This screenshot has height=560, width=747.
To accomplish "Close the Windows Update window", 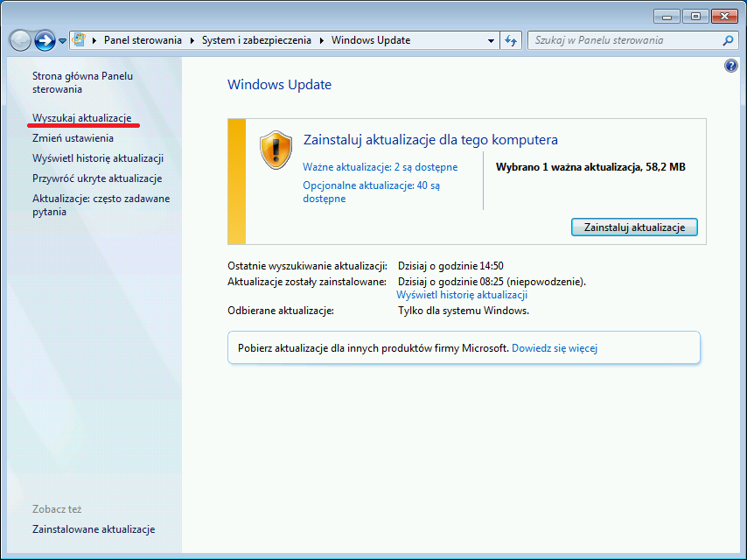I will pos(724,17).
